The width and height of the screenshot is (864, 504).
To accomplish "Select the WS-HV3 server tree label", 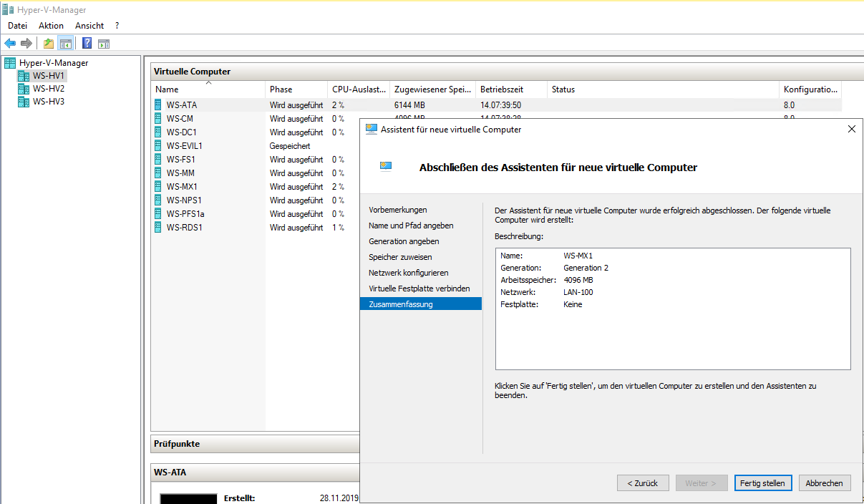I will coord(49,102).
